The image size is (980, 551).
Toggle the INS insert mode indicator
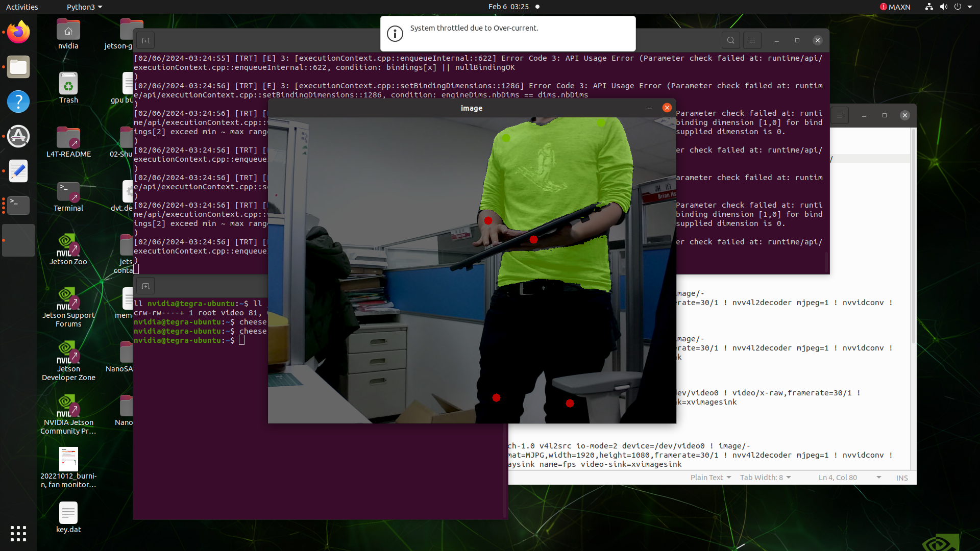pyautogui.click(x=902, y=478)
